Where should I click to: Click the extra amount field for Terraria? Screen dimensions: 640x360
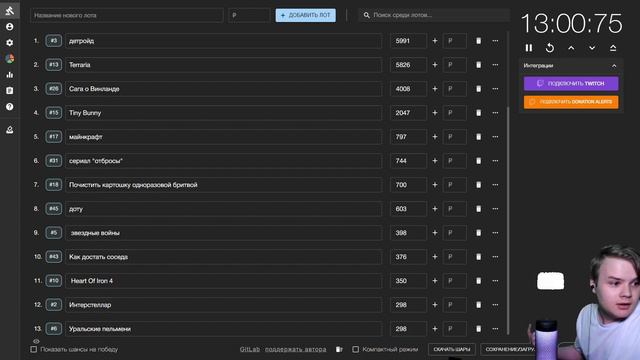[455, 65]
